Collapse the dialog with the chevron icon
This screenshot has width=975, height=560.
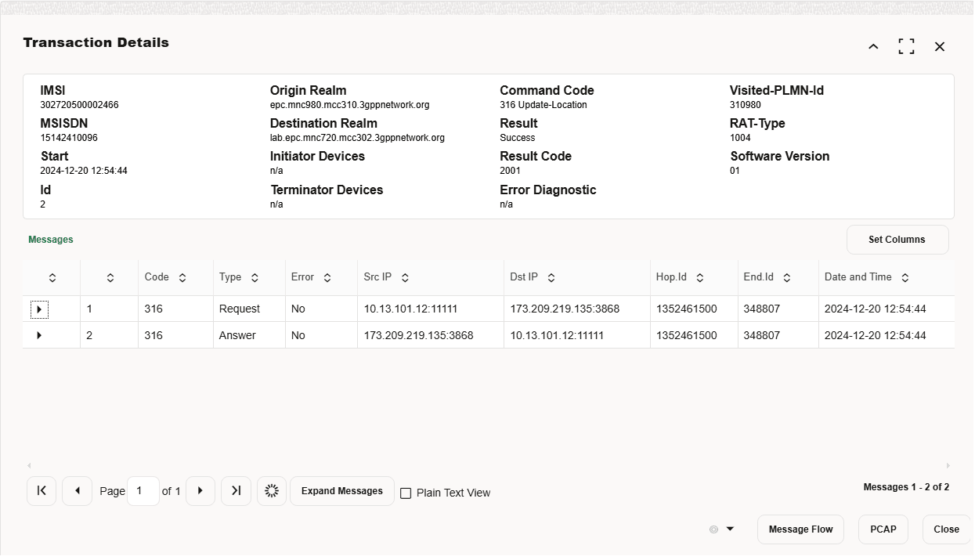click(873, 47)
